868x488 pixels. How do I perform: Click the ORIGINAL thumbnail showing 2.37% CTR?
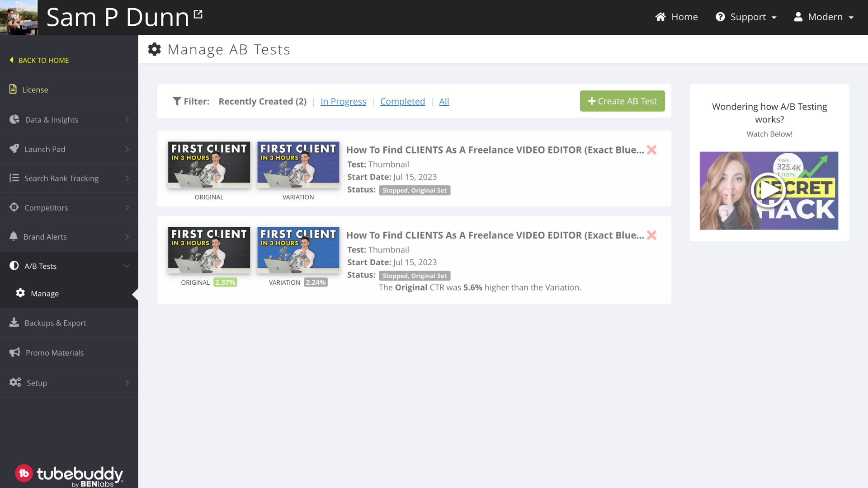pos(208,249)
